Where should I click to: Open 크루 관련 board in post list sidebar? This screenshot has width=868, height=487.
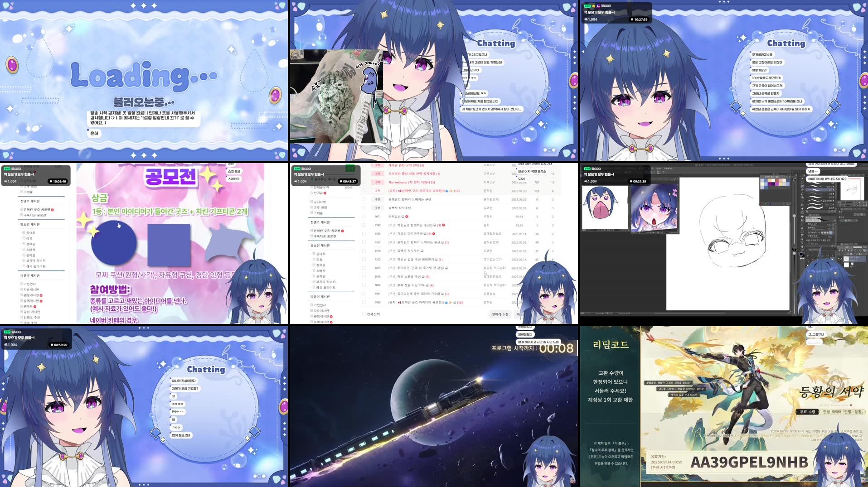click(320, 207)
